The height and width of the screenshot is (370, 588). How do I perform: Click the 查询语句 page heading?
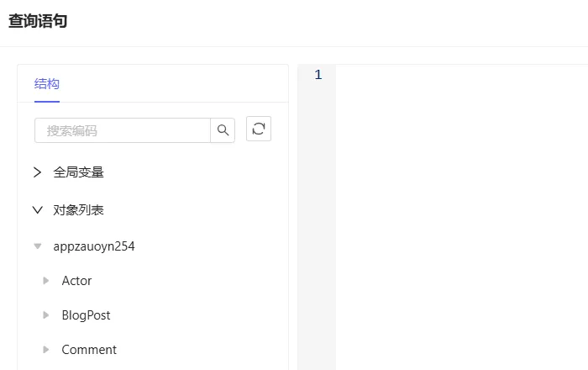(x=38, y=22)
